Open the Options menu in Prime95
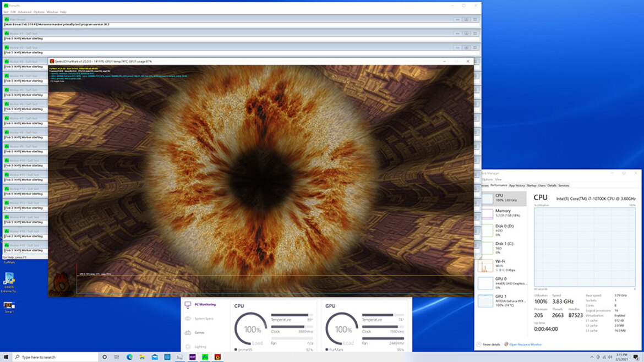This screenshot has height=362, width=644. (x=39, y=12)
